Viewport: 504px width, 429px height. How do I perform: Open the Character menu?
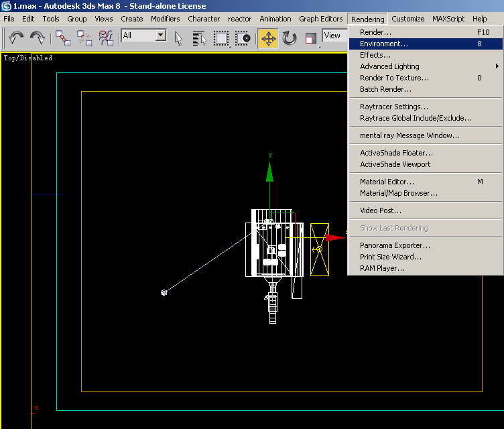pyautogui.click(x=204, y=19)
